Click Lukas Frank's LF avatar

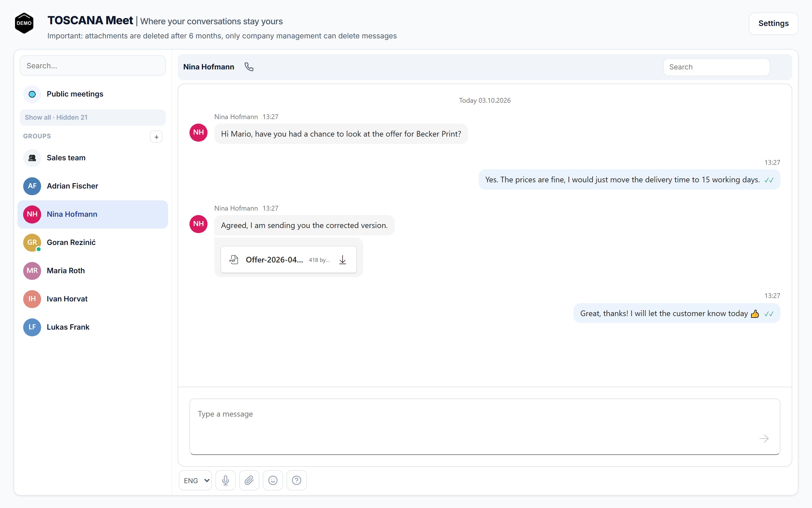tap(32, 327)
